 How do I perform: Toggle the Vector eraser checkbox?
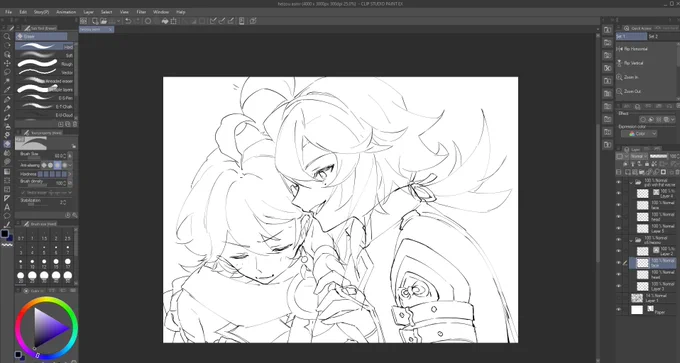(x=23, y=192)
